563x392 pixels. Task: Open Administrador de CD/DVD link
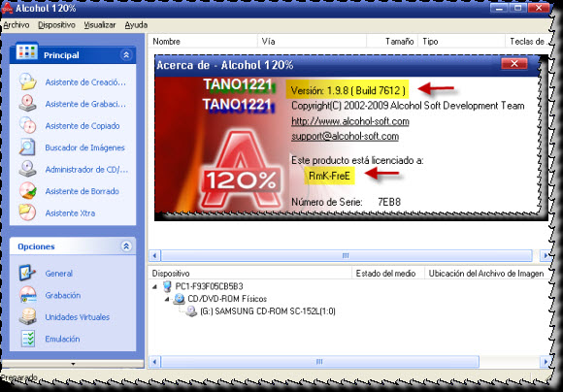(86, 170)
